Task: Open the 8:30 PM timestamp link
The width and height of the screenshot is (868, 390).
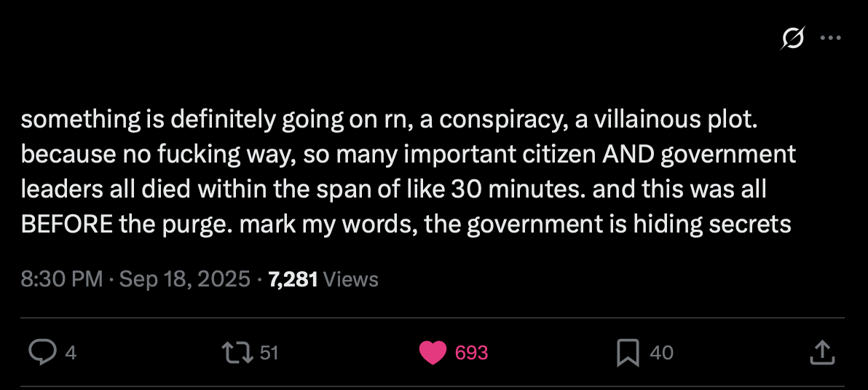Action: (x=61, y=279)
